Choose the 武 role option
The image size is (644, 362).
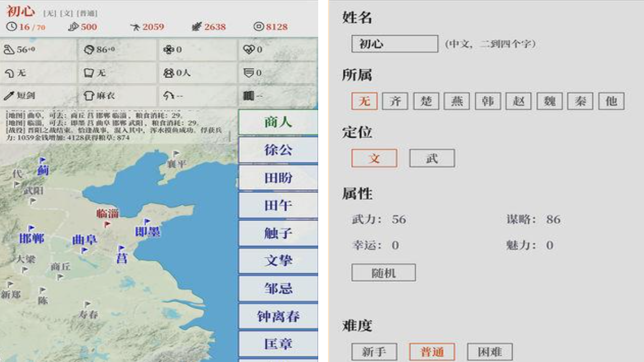[x=432, y=158]
